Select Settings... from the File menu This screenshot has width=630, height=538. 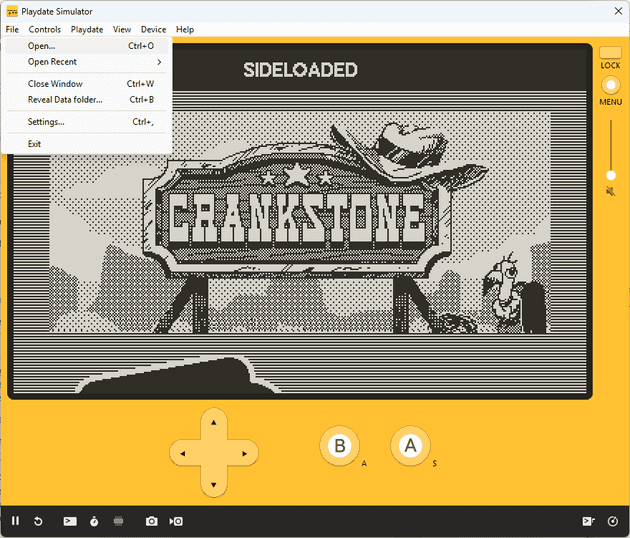click(46, 122)
